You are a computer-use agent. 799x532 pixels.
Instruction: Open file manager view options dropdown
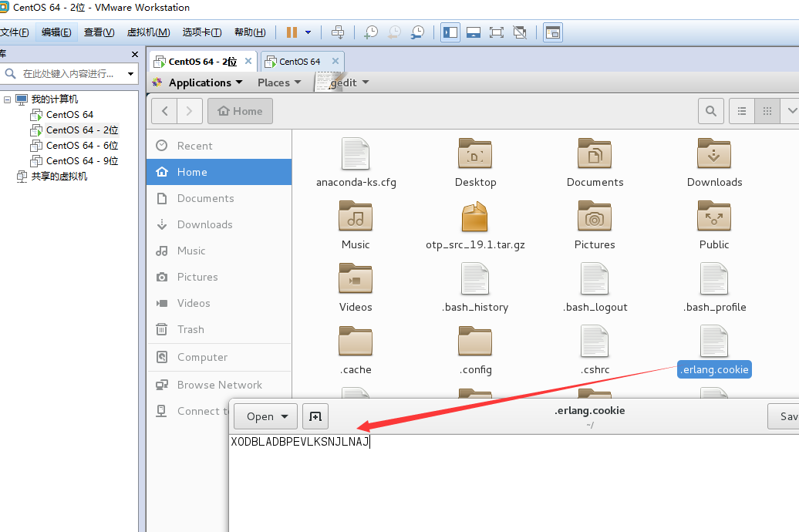coord(791,111)
